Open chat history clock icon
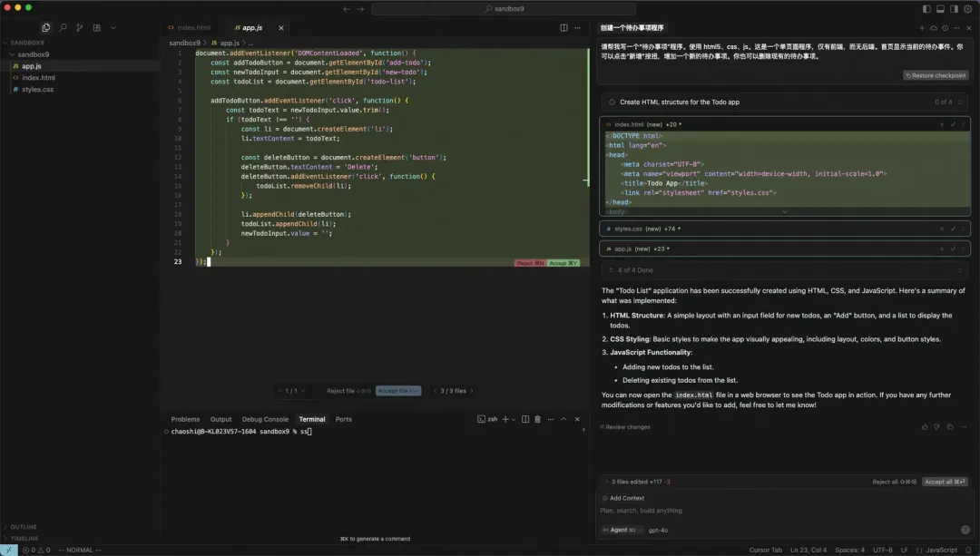Screen dimensions: 980x556 coord(945,28)
